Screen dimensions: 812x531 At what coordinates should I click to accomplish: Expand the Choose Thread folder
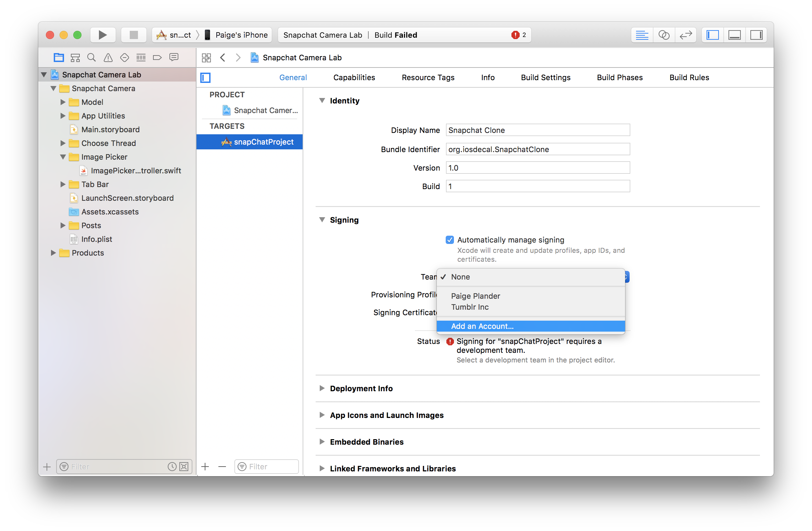[x=63, y=143]
